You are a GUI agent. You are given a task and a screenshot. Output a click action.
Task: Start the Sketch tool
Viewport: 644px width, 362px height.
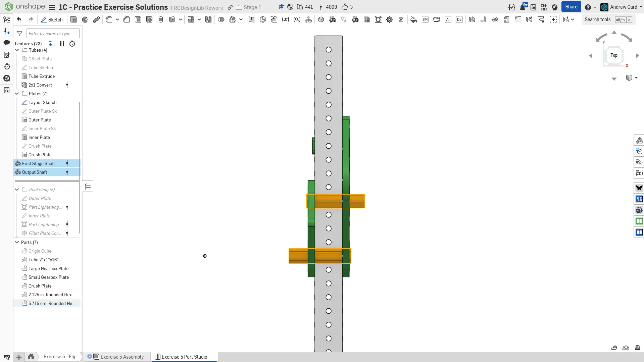point(52,19)
